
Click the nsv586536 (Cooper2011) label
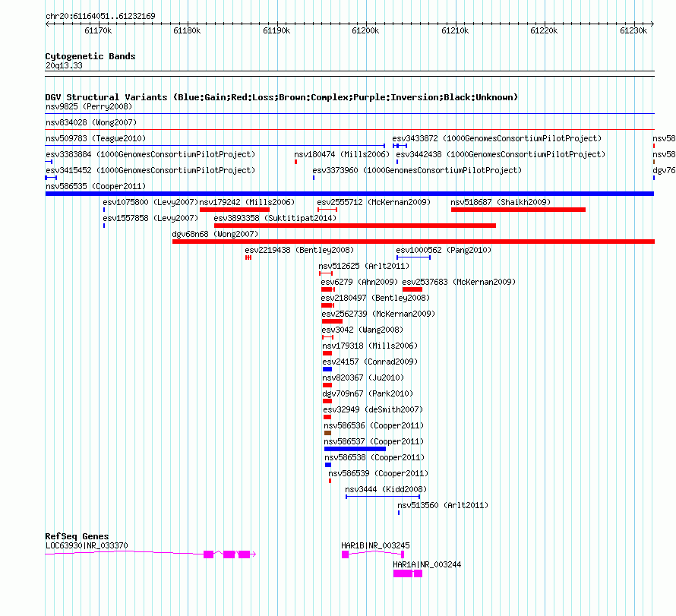[374, 425]
